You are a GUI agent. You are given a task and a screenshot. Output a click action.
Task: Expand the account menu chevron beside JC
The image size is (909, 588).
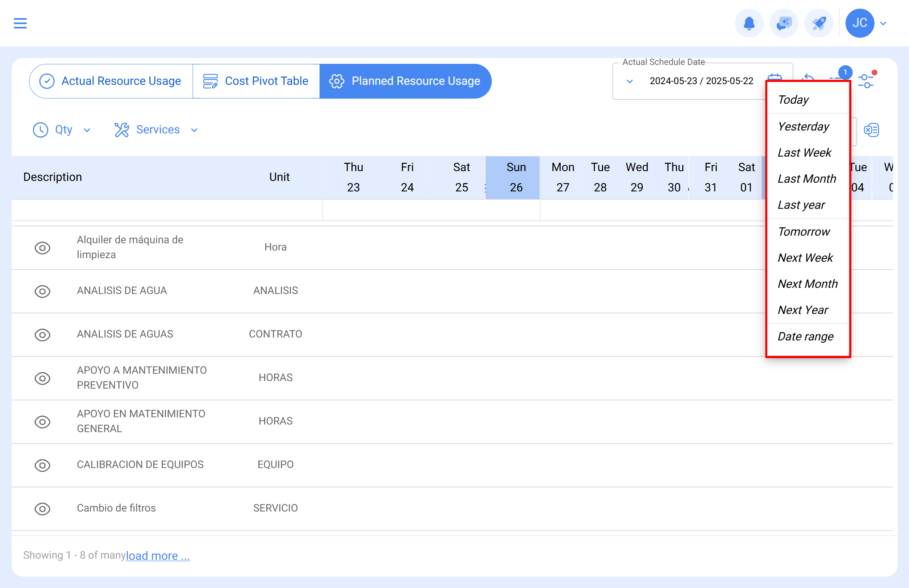(883, 23)
